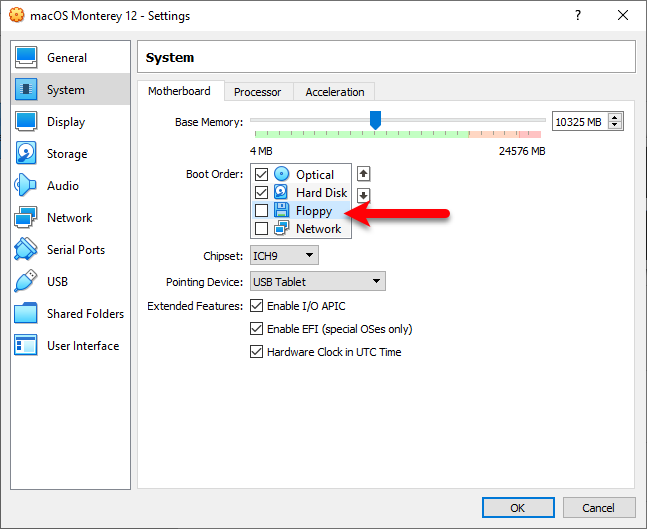Check the Floppy boot checkbox
The image size is (647, 529).
pos(261,210)
